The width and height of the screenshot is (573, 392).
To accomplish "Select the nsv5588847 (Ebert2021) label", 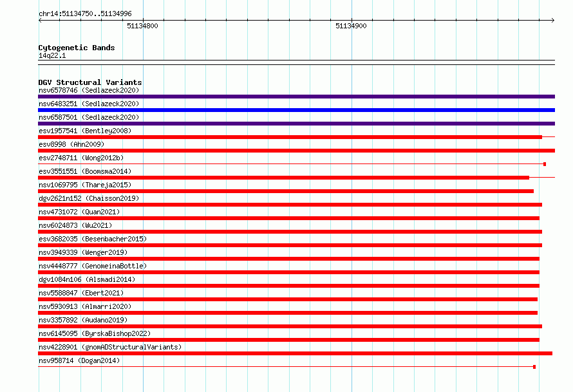I will coord(81,293).
